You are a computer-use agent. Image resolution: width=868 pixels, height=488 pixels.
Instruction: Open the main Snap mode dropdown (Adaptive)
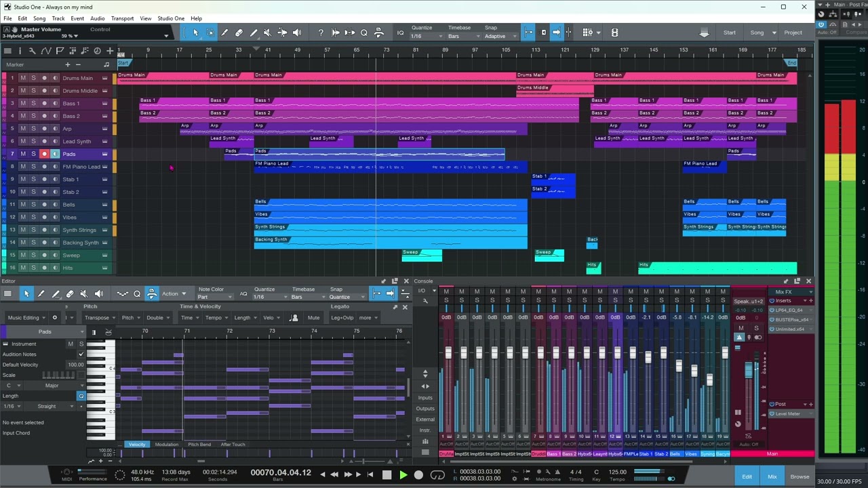500,36
